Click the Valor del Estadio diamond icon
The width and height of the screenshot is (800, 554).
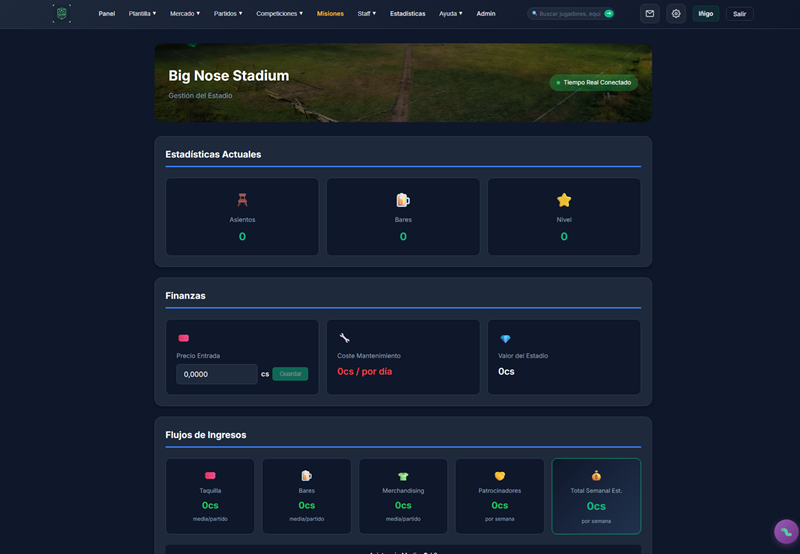(505, 339)
